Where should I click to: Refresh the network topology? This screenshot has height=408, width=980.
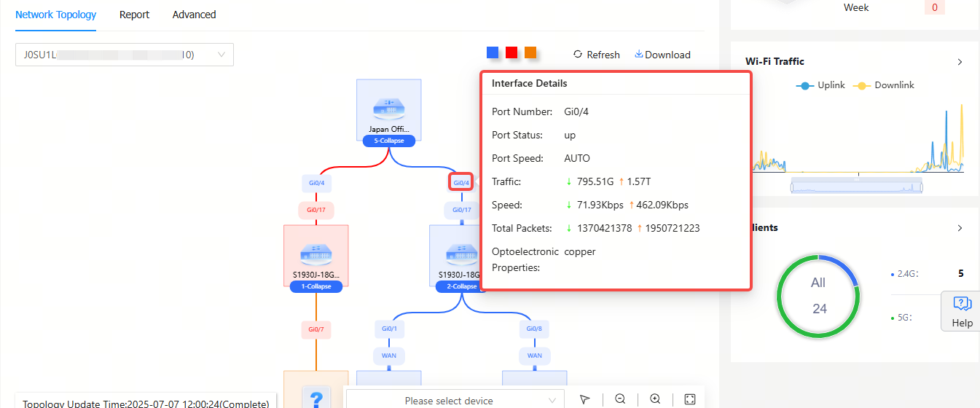point(596,55)
